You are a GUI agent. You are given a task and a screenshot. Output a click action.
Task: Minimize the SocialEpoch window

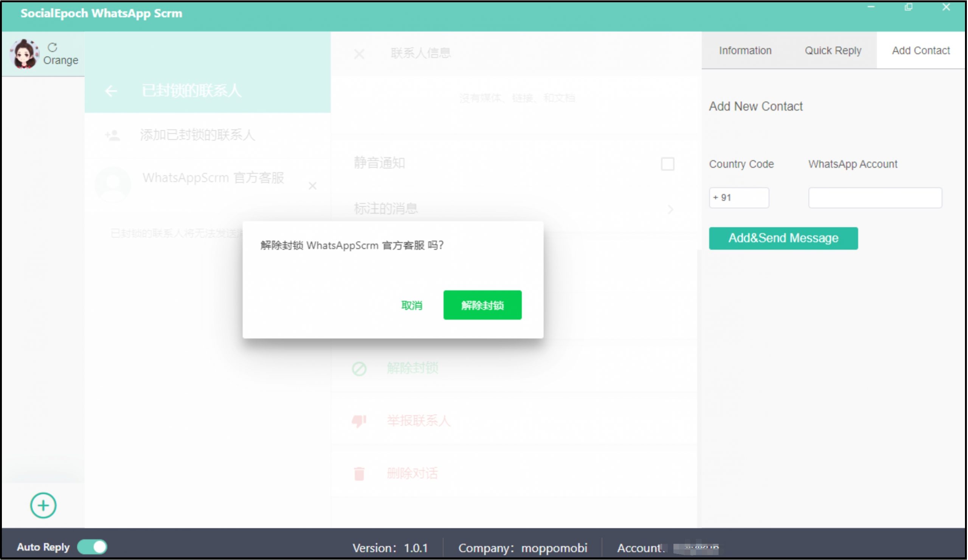(x=872, y=7)
